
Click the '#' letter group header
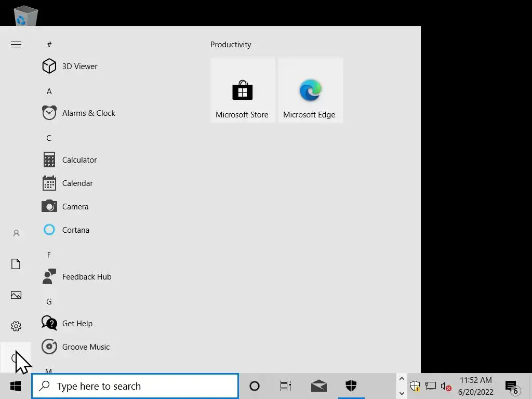pos(49,45)
